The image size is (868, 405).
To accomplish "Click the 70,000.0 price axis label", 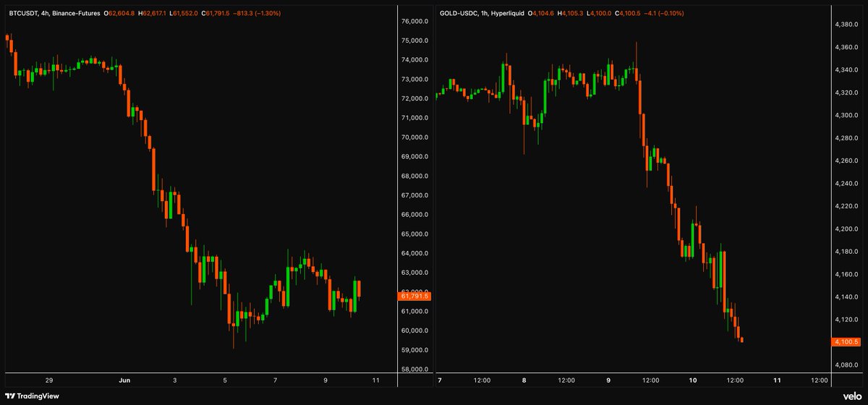I will [x=414, y=137].
